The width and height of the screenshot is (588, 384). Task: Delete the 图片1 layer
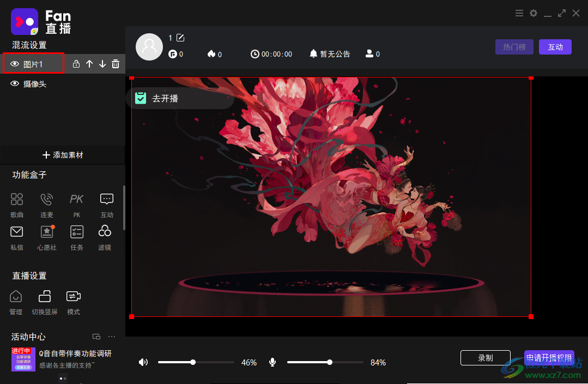[x=116, y=64]
